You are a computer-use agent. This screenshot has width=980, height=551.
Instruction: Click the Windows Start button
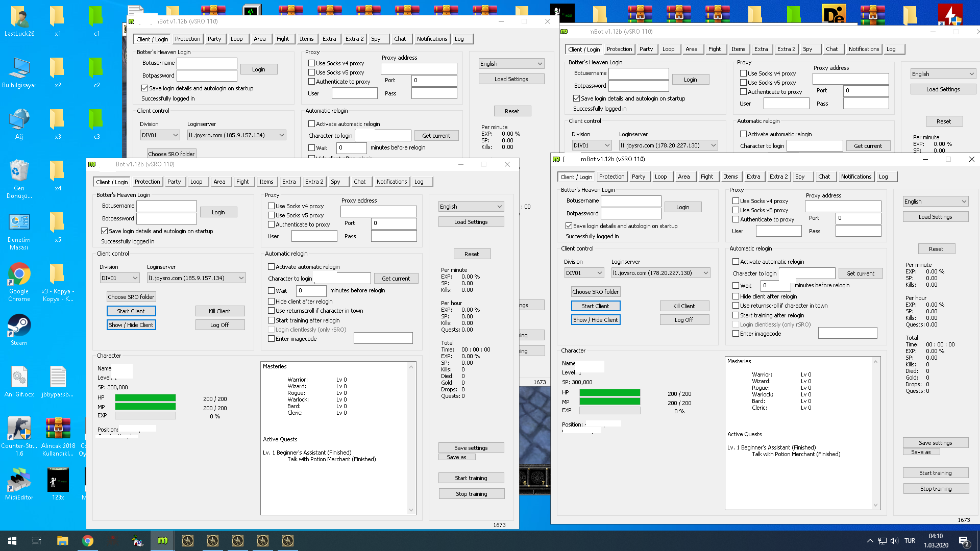coord(12,541)
